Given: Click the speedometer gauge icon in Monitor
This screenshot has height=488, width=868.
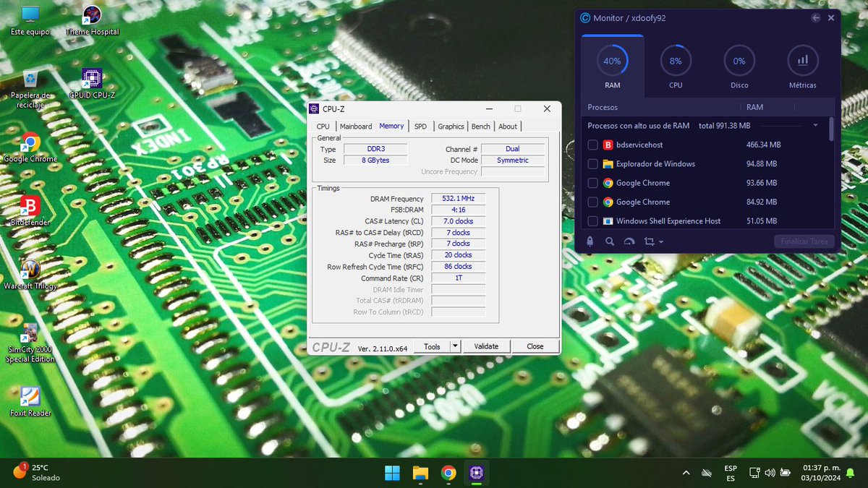Looking at the screenshot, I should (629, 241).
